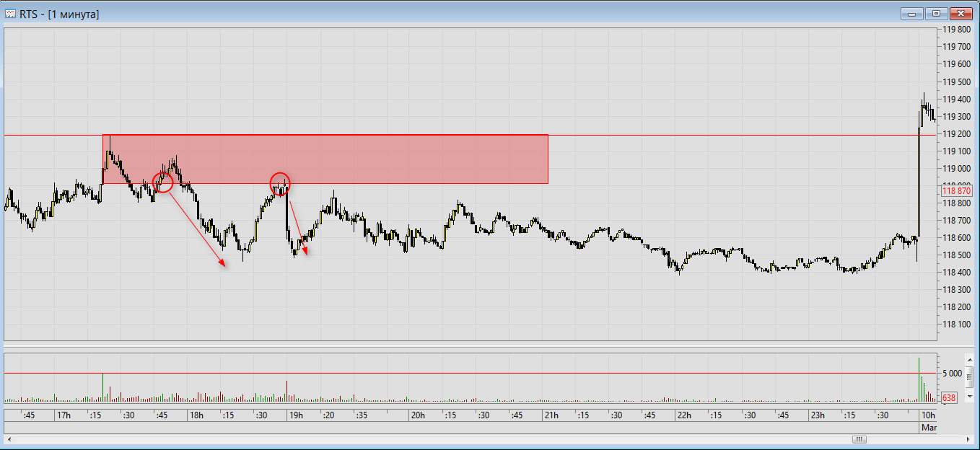Click the 118 200 price axis label
The height and width of the screenshot is (450, 980).
coord(958,306)
